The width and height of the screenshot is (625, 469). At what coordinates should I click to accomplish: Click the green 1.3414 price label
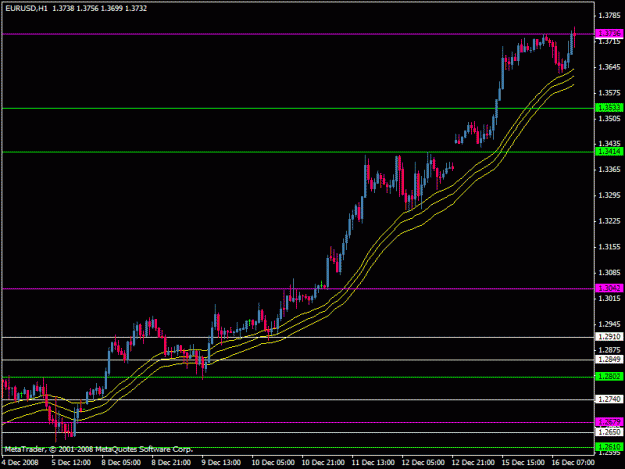pos(609,151)
